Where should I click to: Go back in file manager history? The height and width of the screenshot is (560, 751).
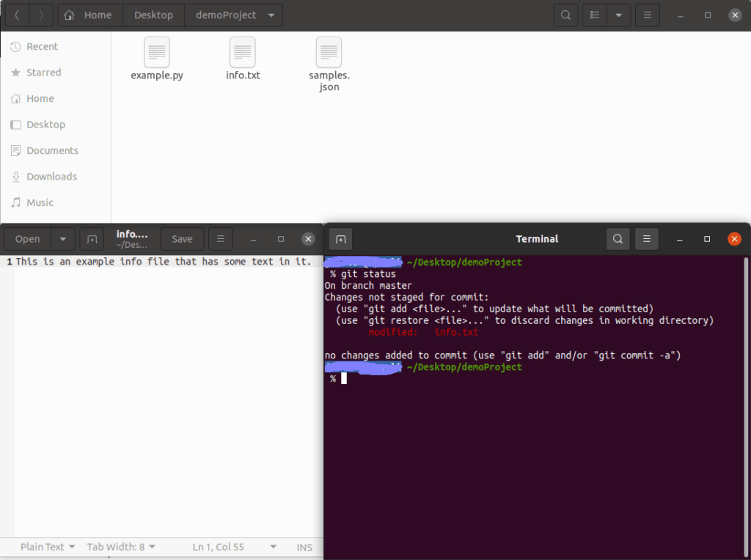pyautogui.click(x=17, y=15)
